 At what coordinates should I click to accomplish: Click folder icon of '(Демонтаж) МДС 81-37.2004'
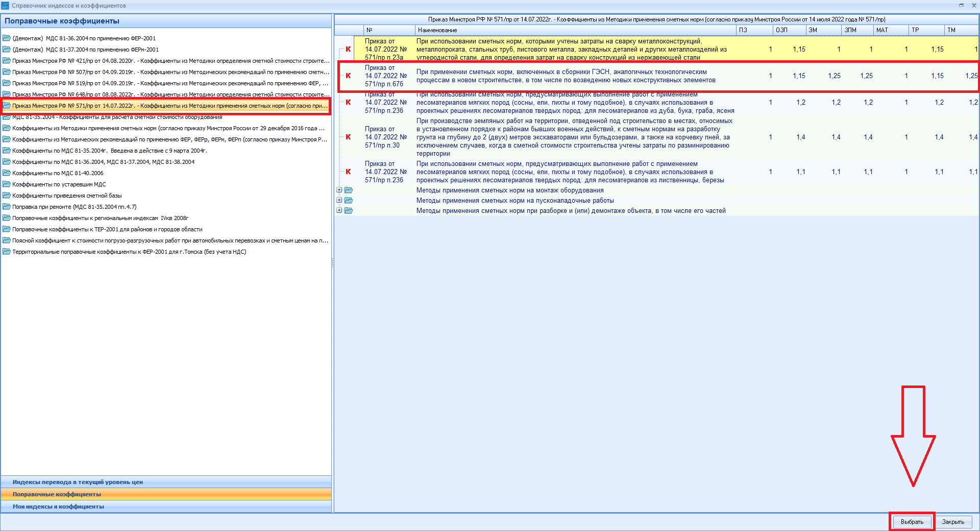(7, 50)
